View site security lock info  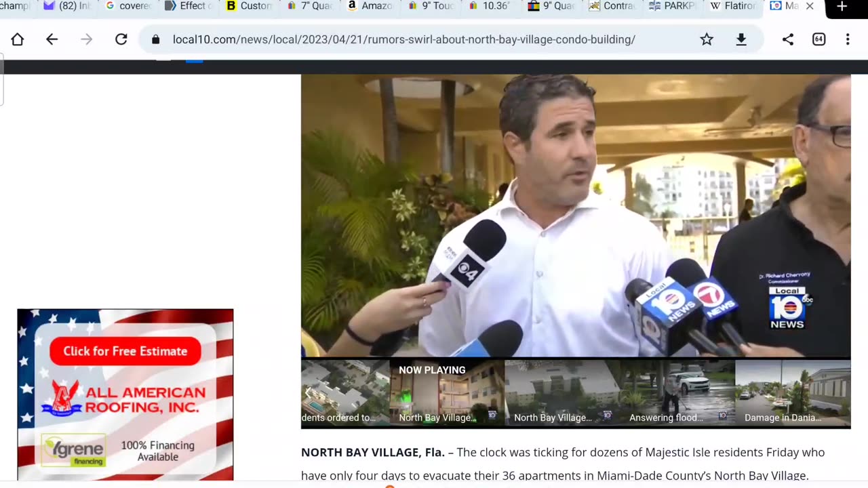pyautogui.click(x=155, y=39)
